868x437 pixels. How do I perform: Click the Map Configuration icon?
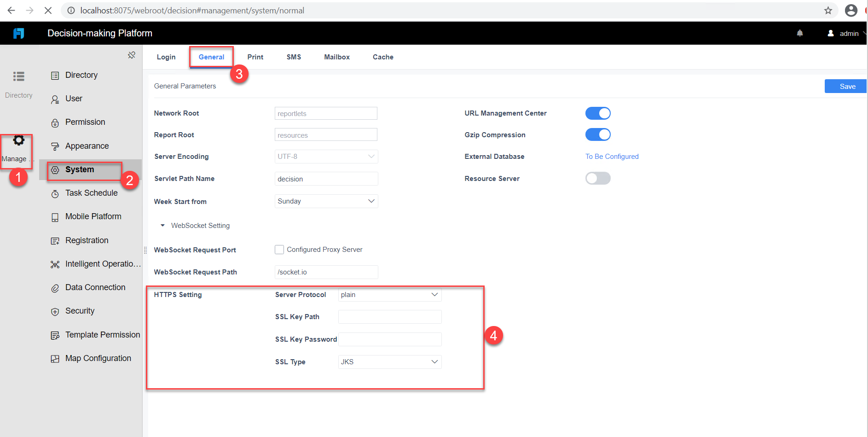(55, 359)
